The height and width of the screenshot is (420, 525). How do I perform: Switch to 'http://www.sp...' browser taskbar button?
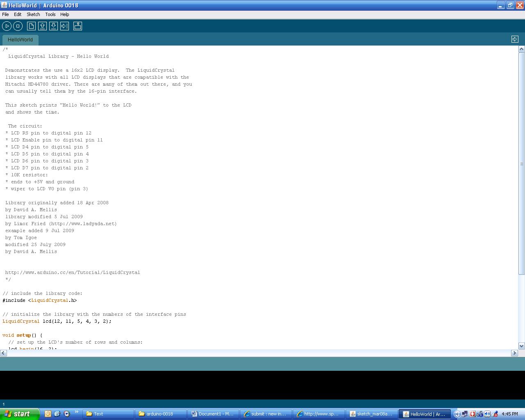point(318,414)
